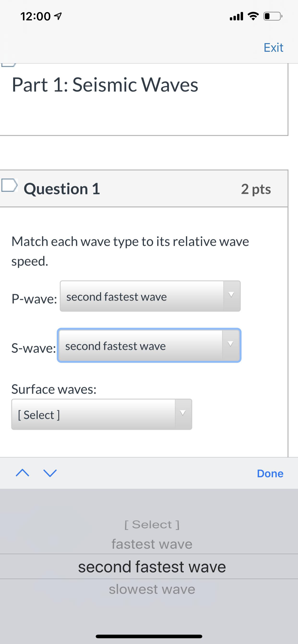The width and height of the screenshot is (298, 644).
Task: Open the Surface waves Select dropdown
Action: [x=102, y=414]
